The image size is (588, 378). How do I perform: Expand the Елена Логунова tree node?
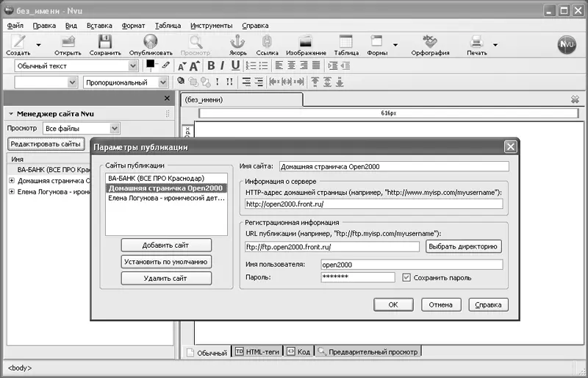pyautogui.click(x=12, y=191)
